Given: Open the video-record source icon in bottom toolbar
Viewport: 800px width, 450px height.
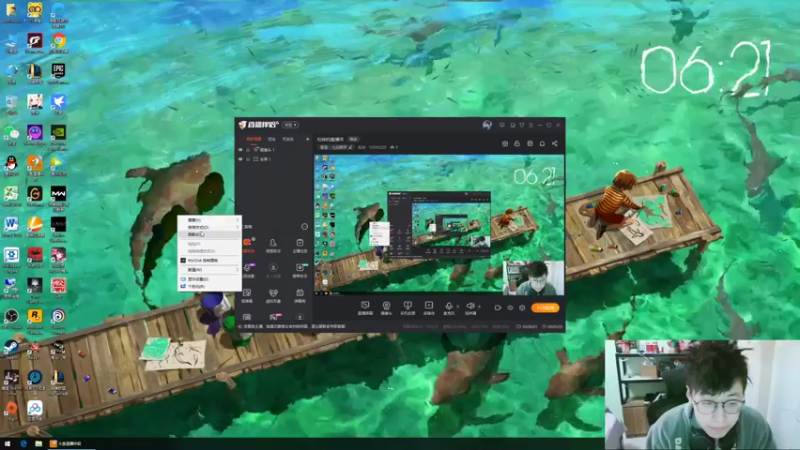Looking at the screenshot, I should 429,307.
